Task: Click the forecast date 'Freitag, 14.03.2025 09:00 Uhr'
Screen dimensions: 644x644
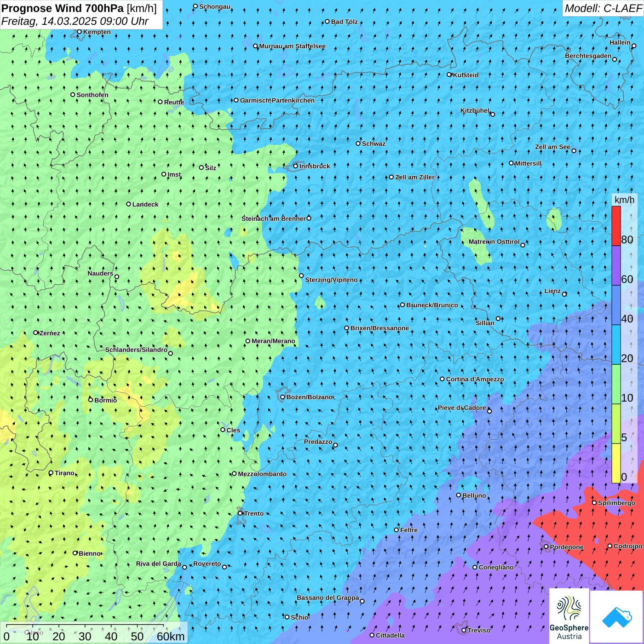Action: [x=75, y=21]
